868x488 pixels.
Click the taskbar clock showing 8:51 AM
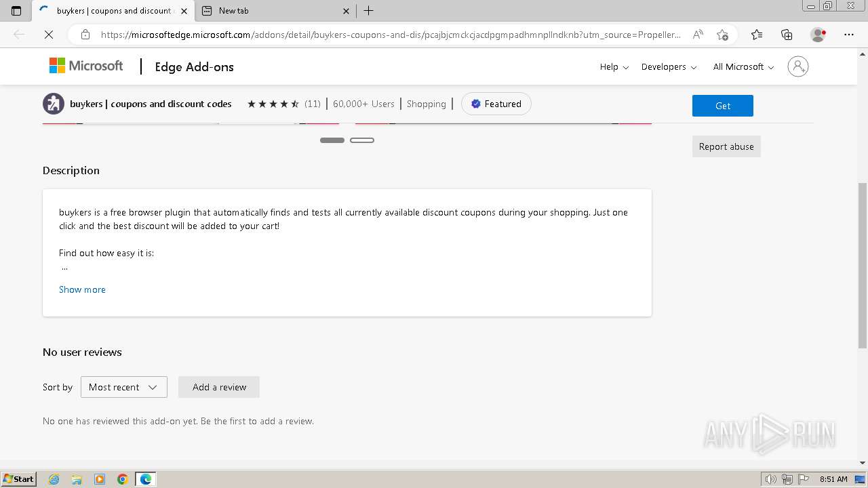tap(833, 479)
